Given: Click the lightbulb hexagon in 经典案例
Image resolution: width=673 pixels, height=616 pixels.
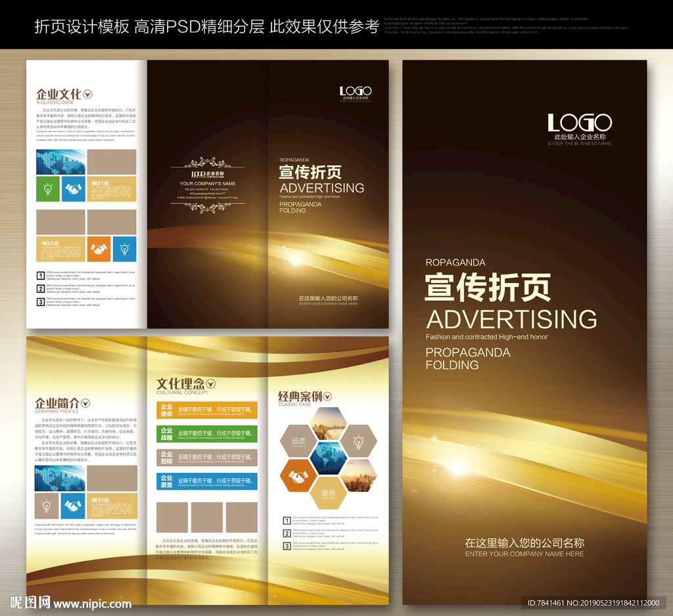Looking at the screenshot, I should 358,441.
